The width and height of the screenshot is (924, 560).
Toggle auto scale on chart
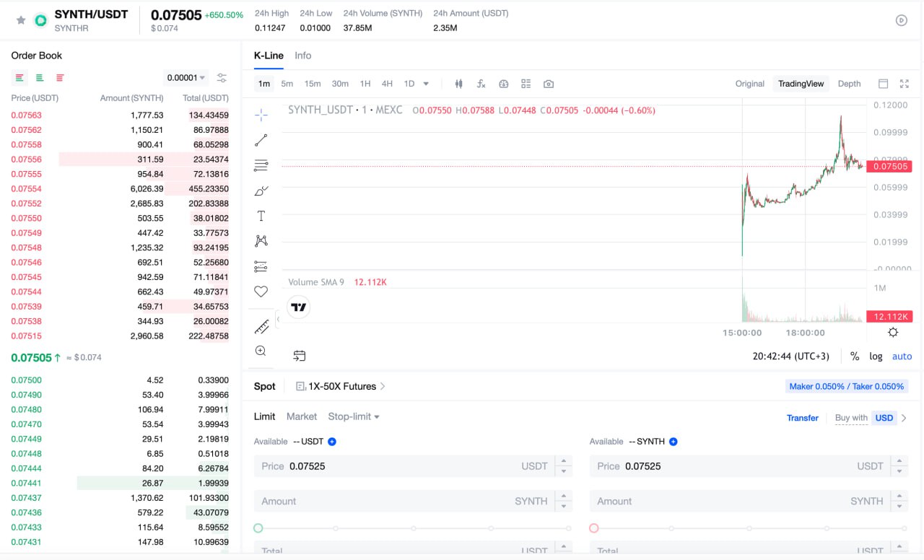click(x=902, y=356)
